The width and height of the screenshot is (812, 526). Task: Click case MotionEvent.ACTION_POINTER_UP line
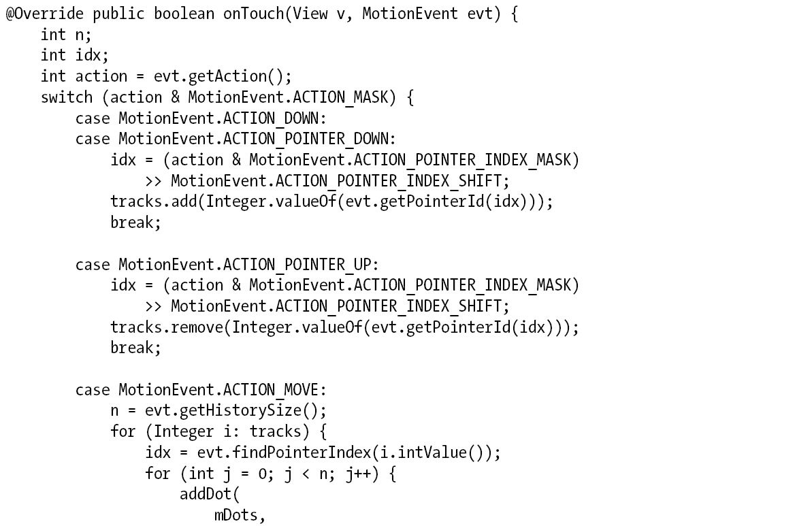click(x=227, y=265)
